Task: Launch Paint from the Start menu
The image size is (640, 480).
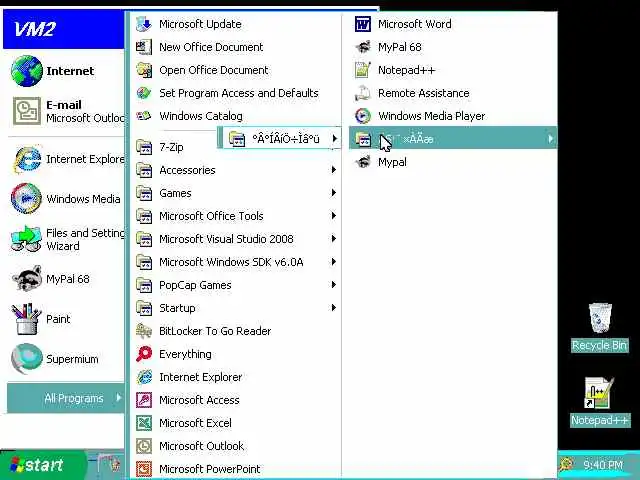Action: point(67,319)
